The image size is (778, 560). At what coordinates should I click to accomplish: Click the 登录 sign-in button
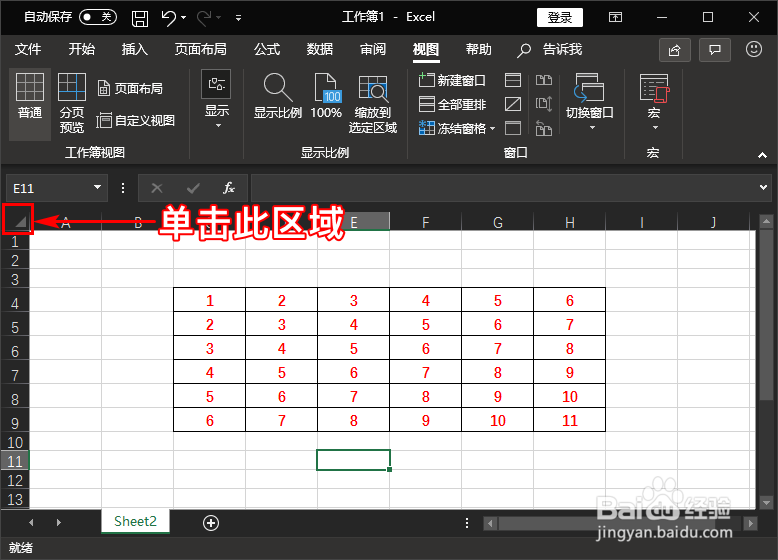[560, 17]
